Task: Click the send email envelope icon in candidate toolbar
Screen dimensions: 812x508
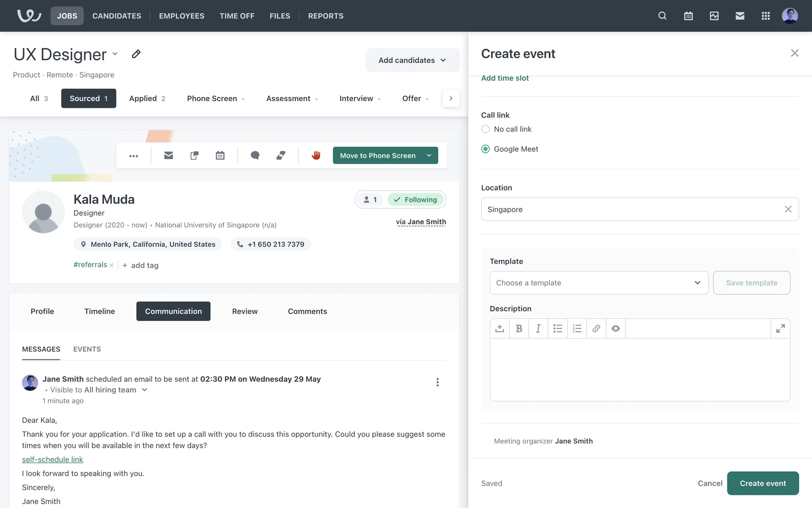Action: pyautogui.click(x=168, y=155)
